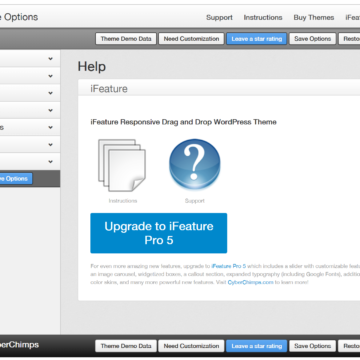Viewport: 360px width, 360px height.
Task: Click Leave a star rating in footer bar
Action: coord(257,346)
